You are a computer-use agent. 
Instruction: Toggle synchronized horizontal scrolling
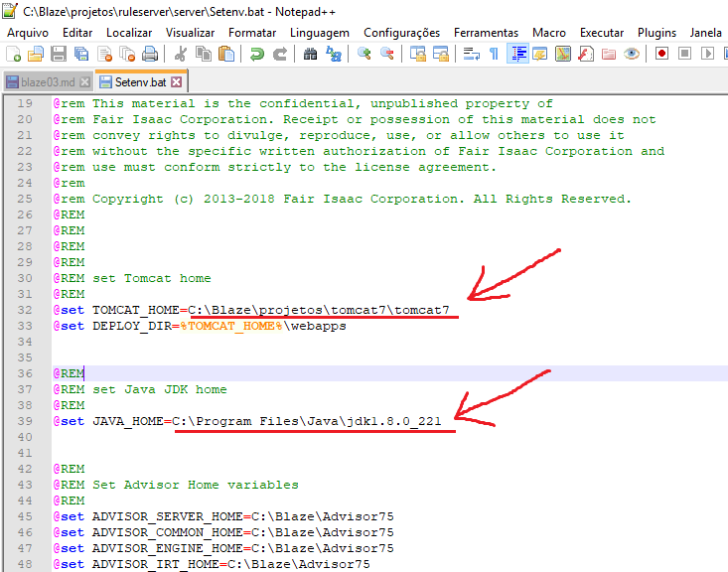point(441,54)
